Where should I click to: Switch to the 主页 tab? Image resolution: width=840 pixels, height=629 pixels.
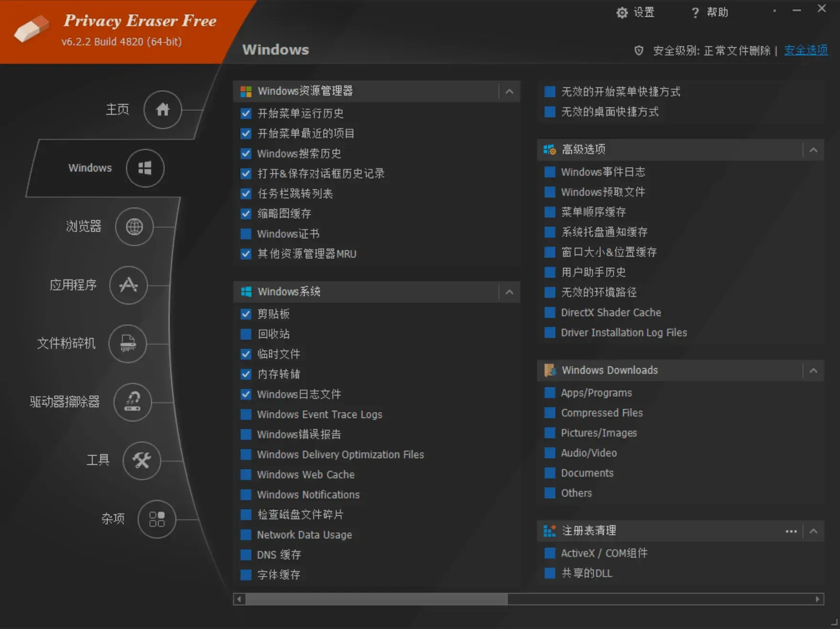(x=117, y=109)
